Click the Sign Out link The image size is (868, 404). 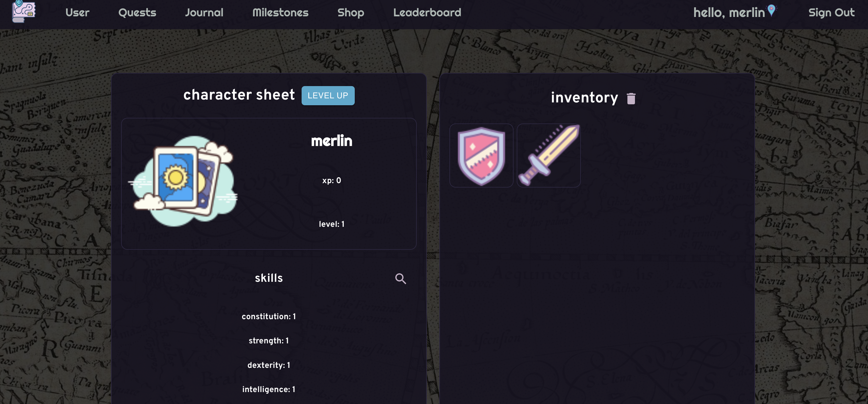tap(831, 13)
